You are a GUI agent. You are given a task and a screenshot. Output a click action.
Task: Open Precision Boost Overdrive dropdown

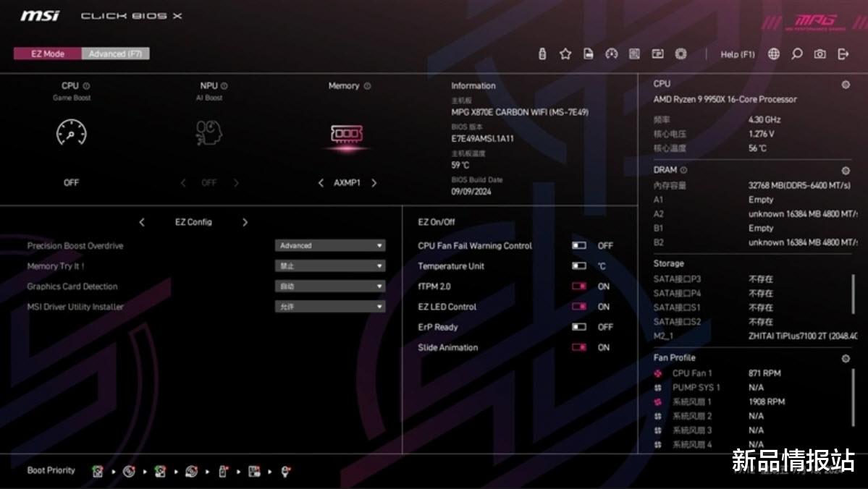coord(330,246)
